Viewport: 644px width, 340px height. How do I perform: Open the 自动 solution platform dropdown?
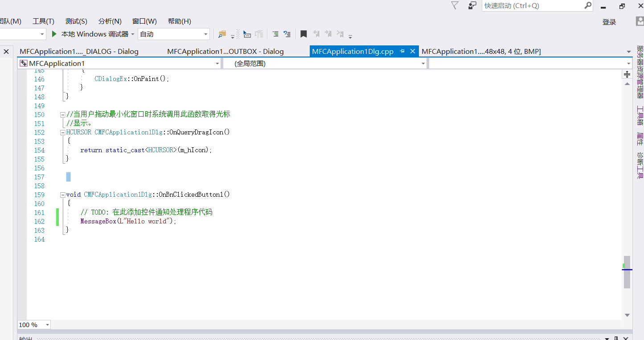[x=206, y=34]
